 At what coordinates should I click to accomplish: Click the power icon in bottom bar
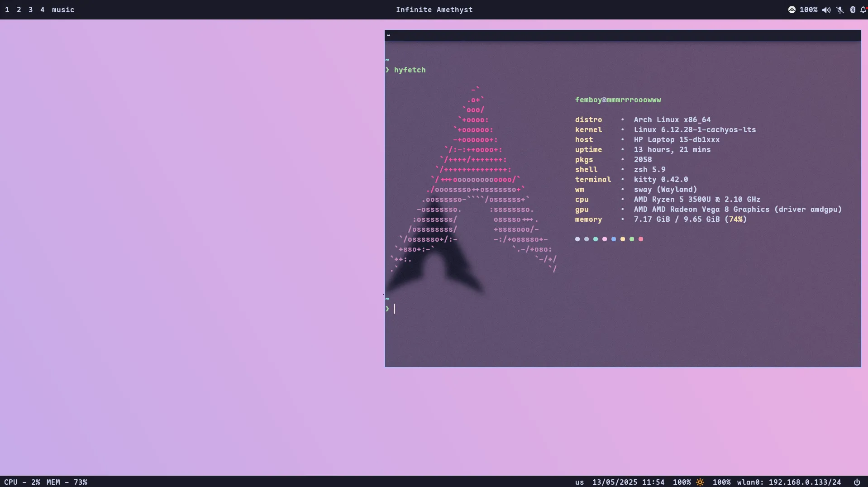(857, 482)
